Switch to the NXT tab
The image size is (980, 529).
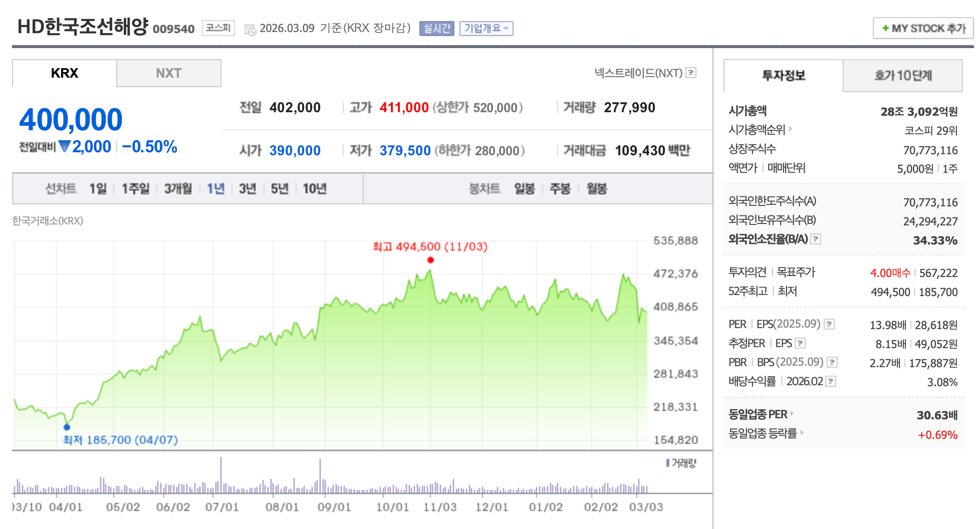(169, 73)
